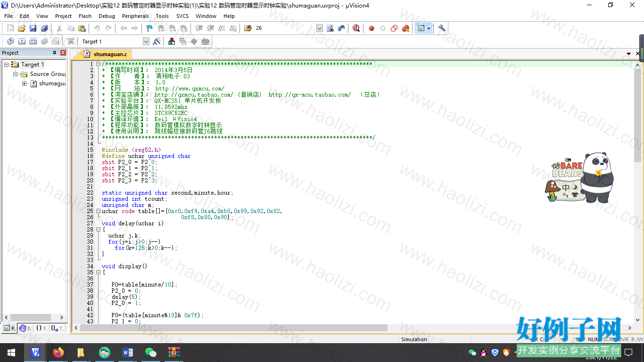Screen dimensions: 644x362
Task: Comment selection icon
Action: click(x=222, y=28)
